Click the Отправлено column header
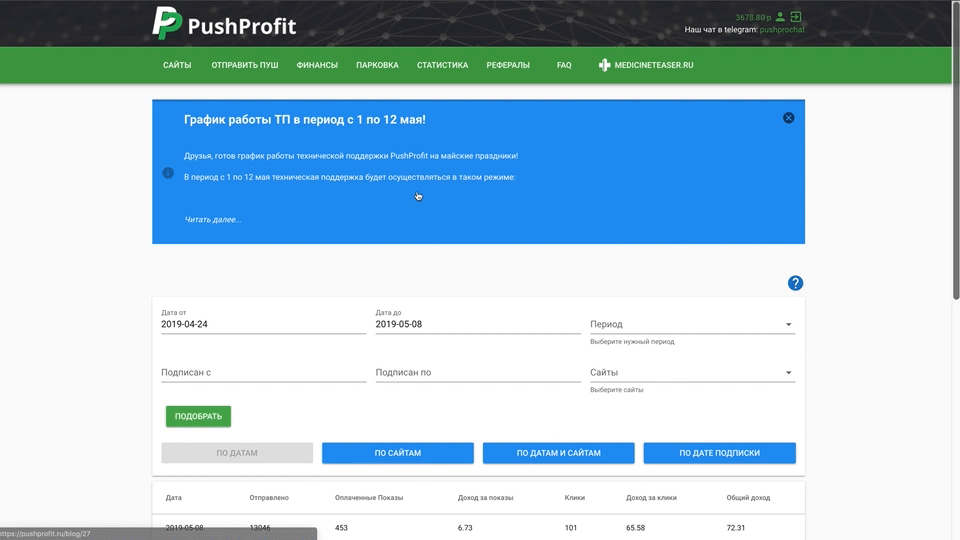The image size is (960, 540). click(x=269, y=498)
